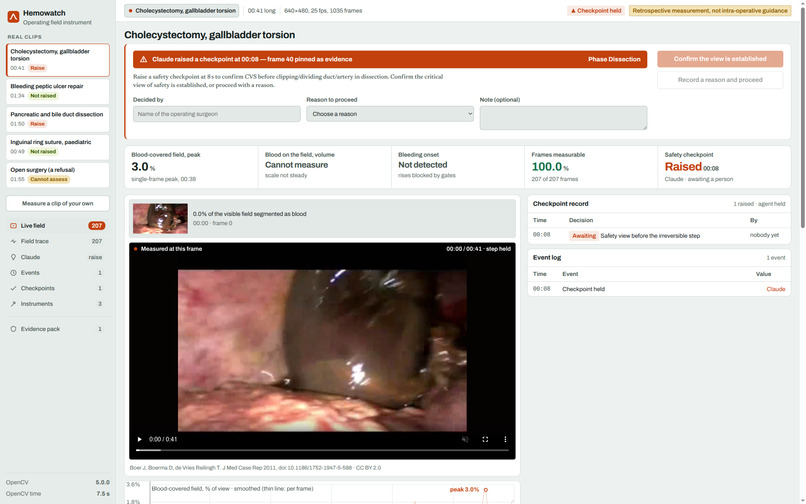Click the Claude lightbulb icon in sidebar
Screen dimensions: 806x504
tap(13, 257)
